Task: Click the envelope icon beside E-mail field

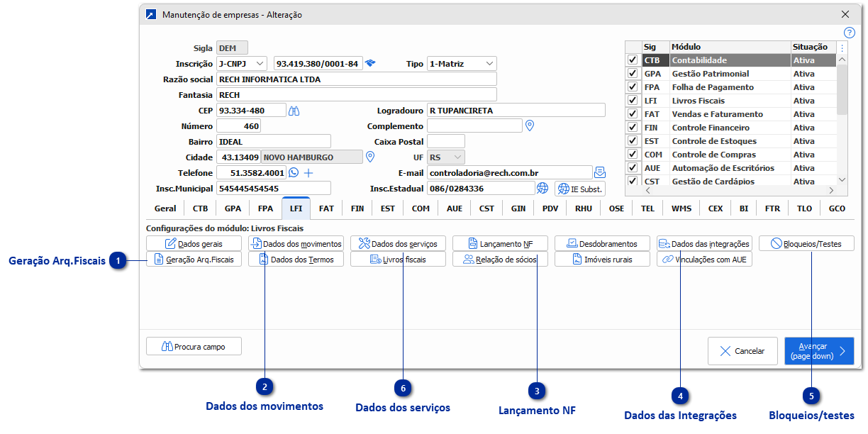Action: tap(600, 172)
